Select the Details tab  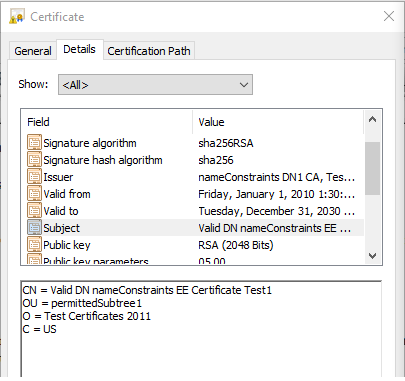79,49
